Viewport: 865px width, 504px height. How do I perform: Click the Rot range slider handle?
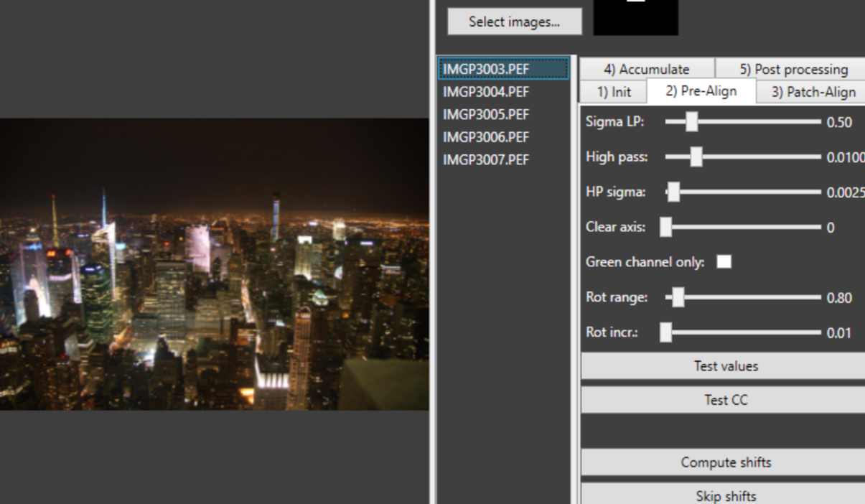(x=678, y=297)
